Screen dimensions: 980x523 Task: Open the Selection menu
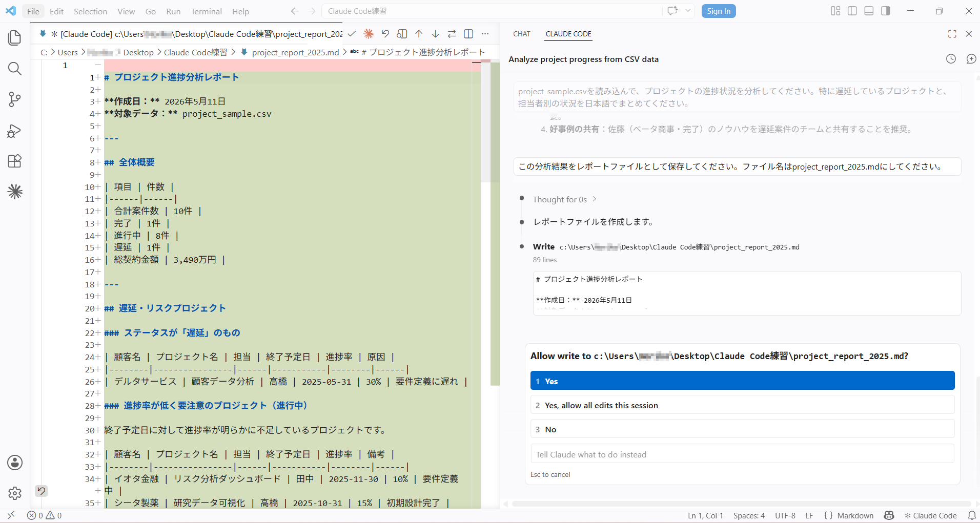point(90,11)
